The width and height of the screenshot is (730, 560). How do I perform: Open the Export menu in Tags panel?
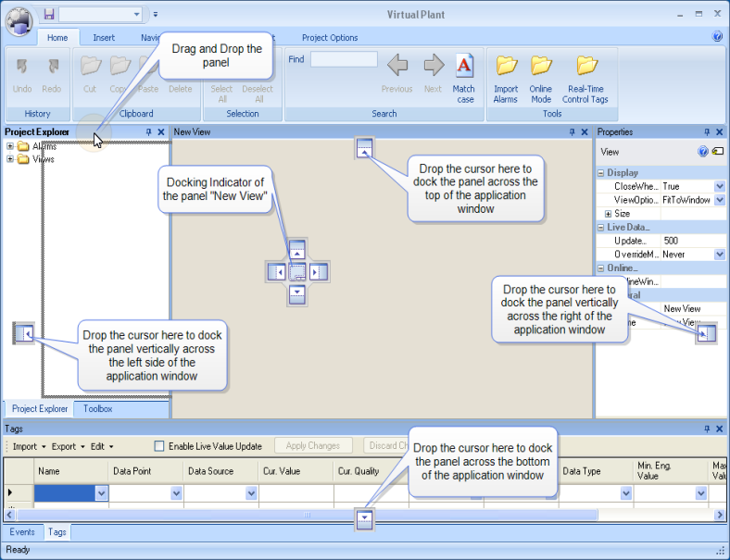click(x=68, y=446)
